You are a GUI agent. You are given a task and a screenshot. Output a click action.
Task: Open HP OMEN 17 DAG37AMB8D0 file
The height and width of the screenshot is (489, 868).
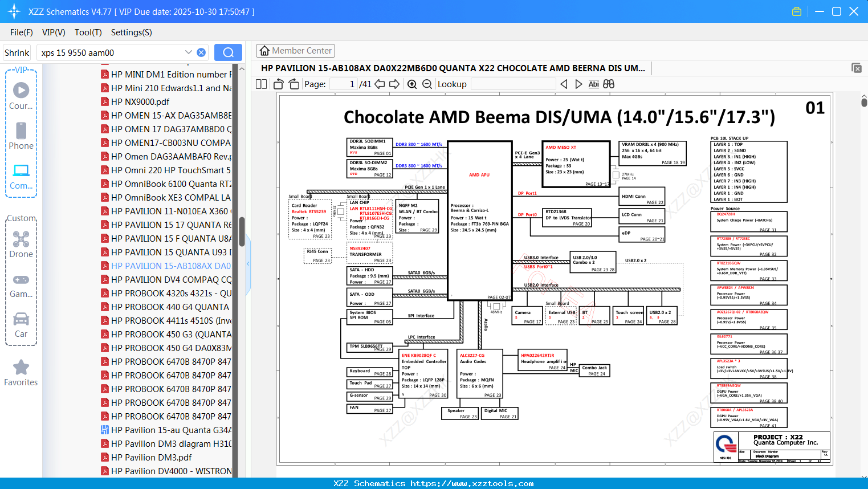click(166, 129)
